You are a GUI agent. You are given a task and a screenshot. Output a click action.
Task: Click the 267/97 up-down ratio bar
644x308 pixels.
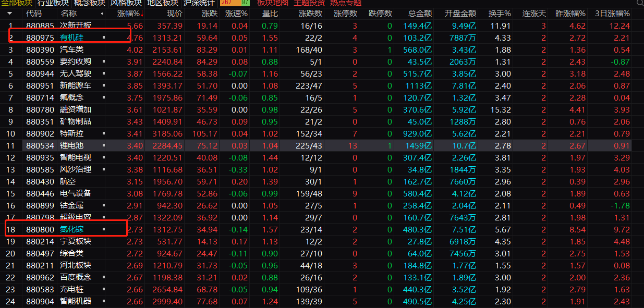(x=235, y=3)
